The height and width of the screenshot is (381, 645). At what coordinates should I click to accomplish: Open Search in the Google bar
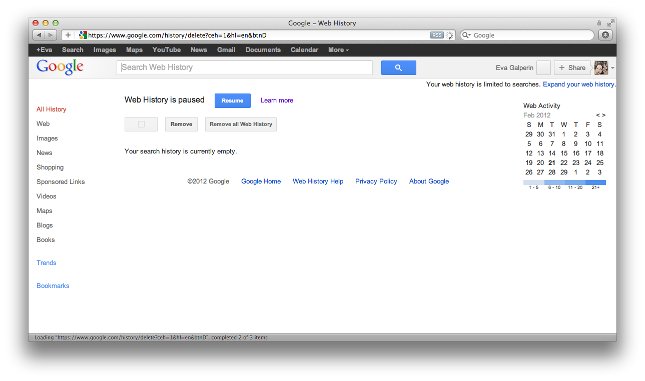click(x=72, y=50)
